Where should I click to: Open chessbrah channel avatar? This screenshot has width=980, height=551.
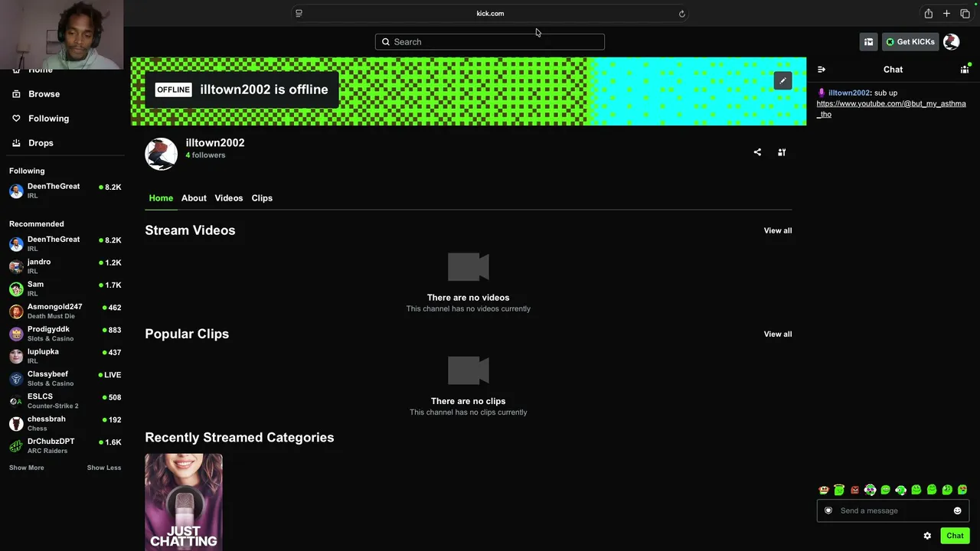16,424
